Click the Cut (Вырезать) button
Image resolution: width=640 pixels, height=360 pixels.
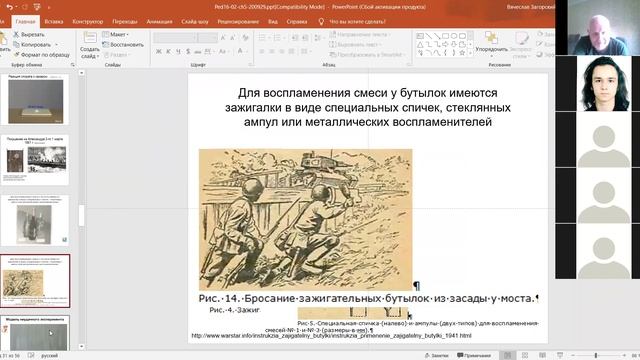point(29,35)
